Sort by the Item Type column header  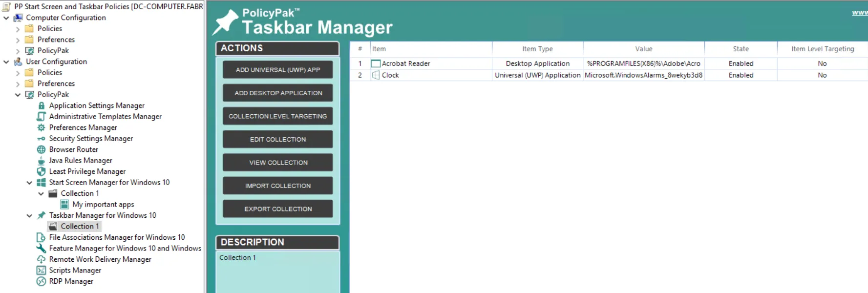pos(537,49)
